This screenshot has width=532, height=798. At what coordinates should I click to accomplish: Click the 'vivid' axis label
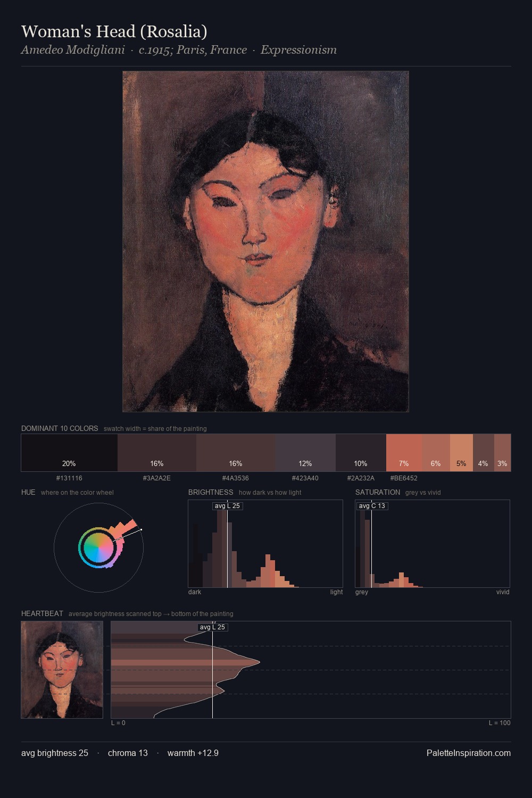click(503, 592)
